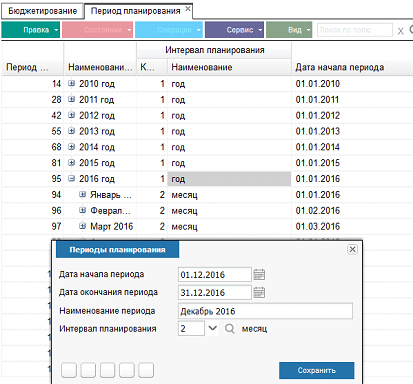Click the Наименование периода field with Декабрь 2016
The width and height of the screenshot is (413, 384).
point(265,311)
